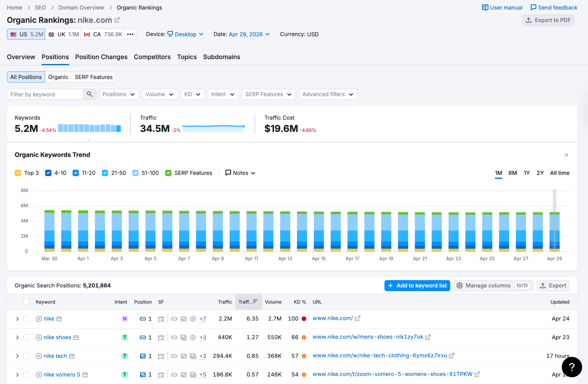The image size is (588, 384).
Task: Select all rows with header checkbox
Action: (x=26, y=302)
